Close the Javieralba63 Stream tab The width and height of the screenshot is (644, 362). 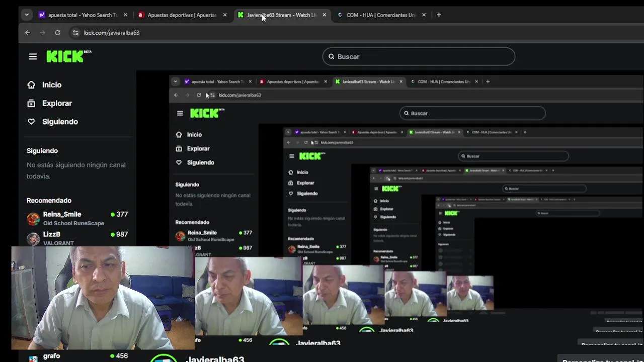pos(324,15)
